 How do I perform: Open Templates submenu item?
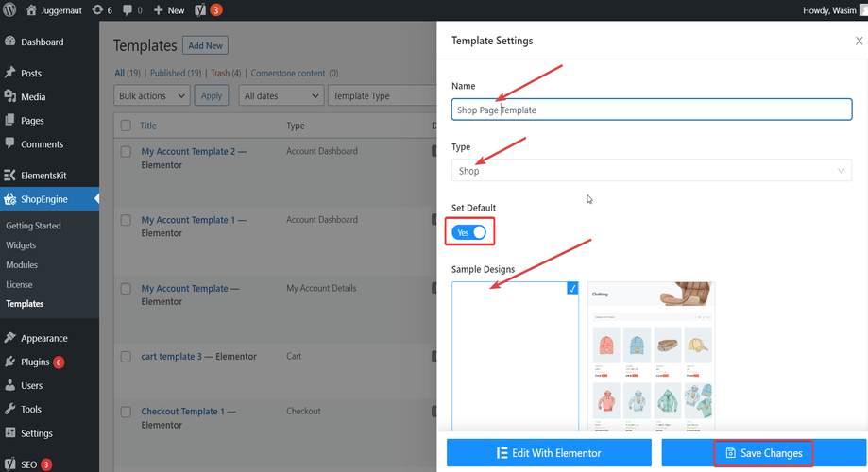pyautogui.click(x=25, y=304)
